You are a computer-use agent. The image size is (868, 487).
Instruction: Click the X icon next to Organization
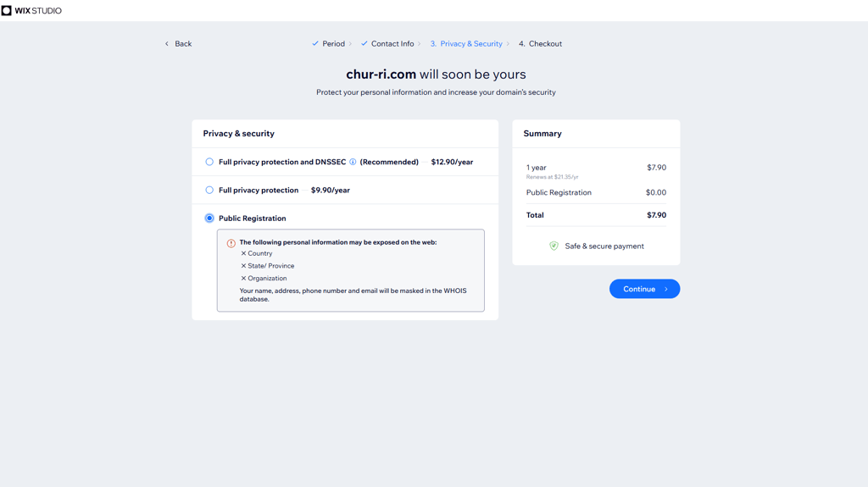[x=243, y=279]
